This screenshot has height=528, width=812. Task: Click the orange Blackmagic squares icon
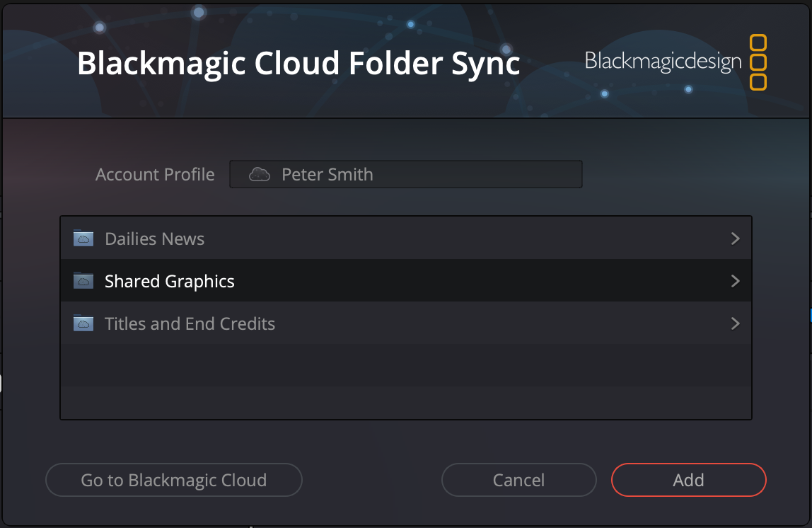pyautogui.click(x=759, y=62)
